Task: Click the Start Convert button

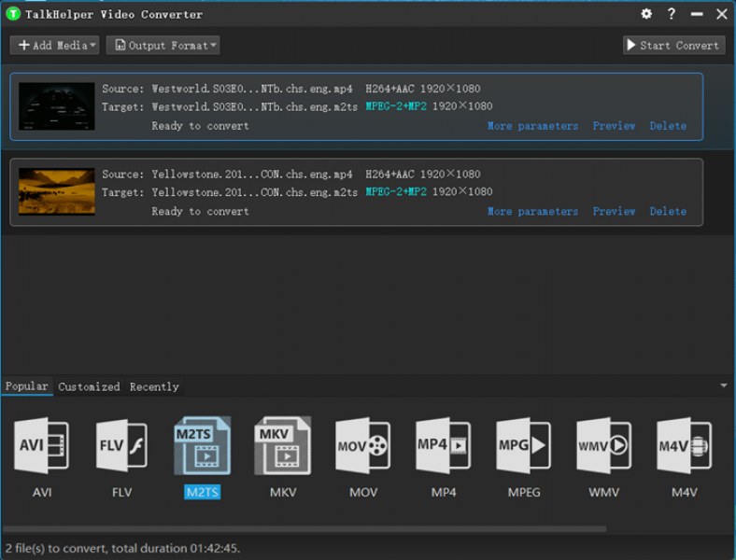Action: pyautogui.click(x=673, y=45)
